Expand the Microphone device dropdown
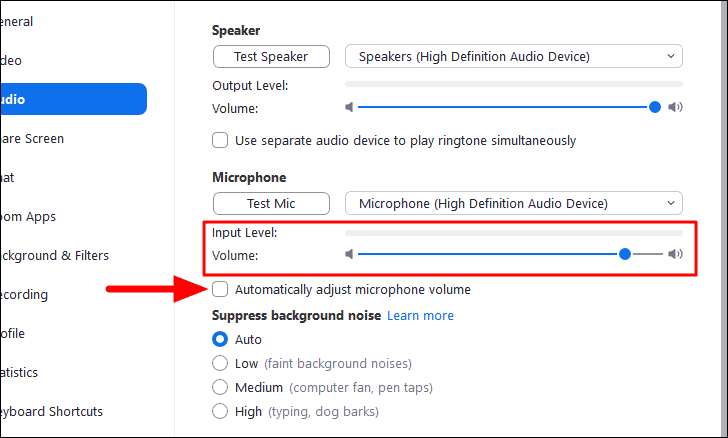This screenshot has width=728, height=438. click(514, 203)
